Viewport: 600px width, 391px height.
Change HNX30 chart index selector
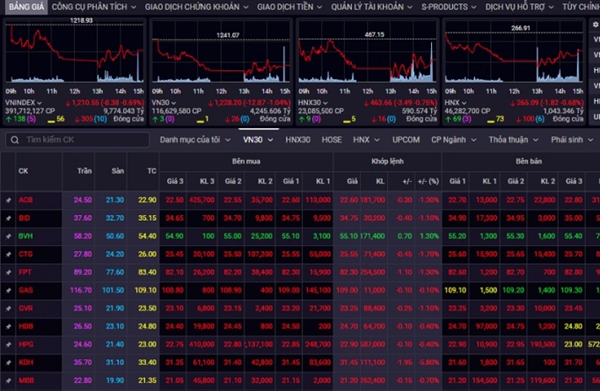point(313,103)
